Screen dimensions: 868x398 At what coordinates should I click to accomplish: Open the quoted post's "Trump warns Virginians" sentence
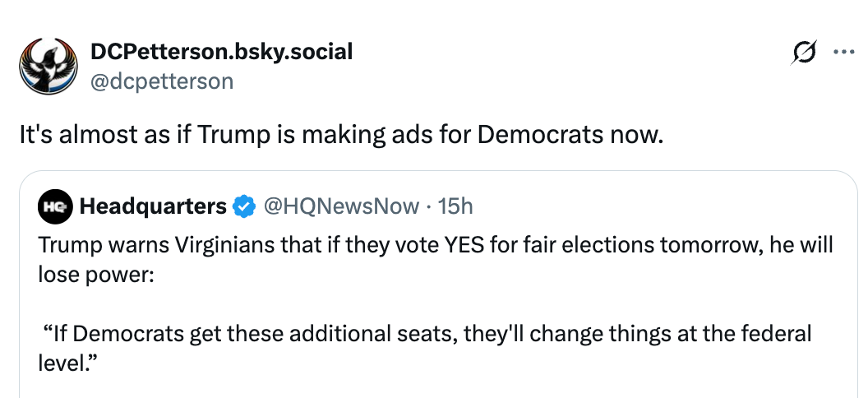pos(329,245)
